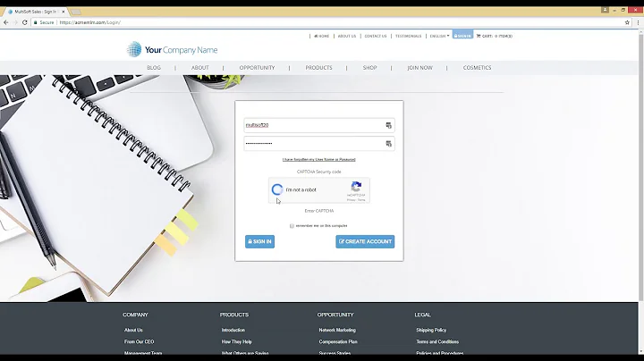Screen dimensions: 644x361
Task: Close the MultiSoft Sales browser tab
Action: 63,12
